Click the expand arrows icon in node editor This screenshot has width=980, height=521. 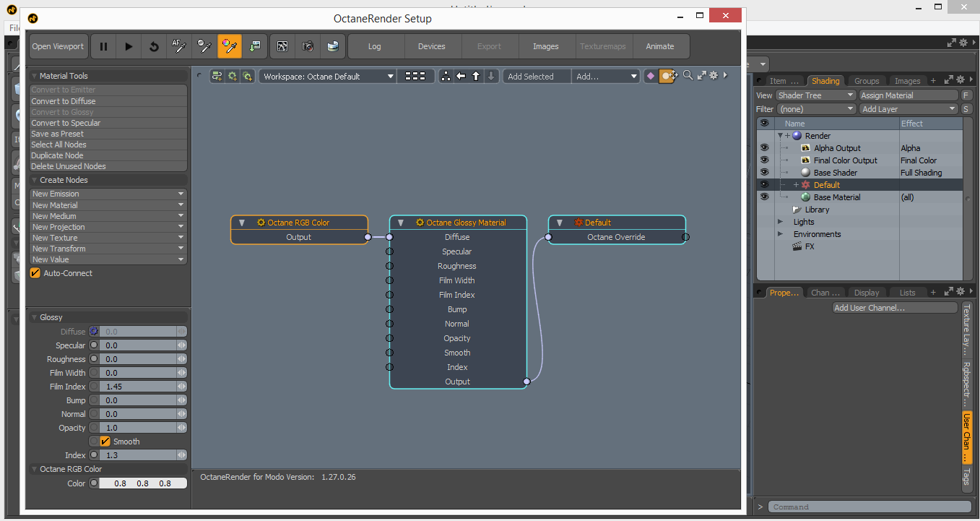tap(701, 75)
